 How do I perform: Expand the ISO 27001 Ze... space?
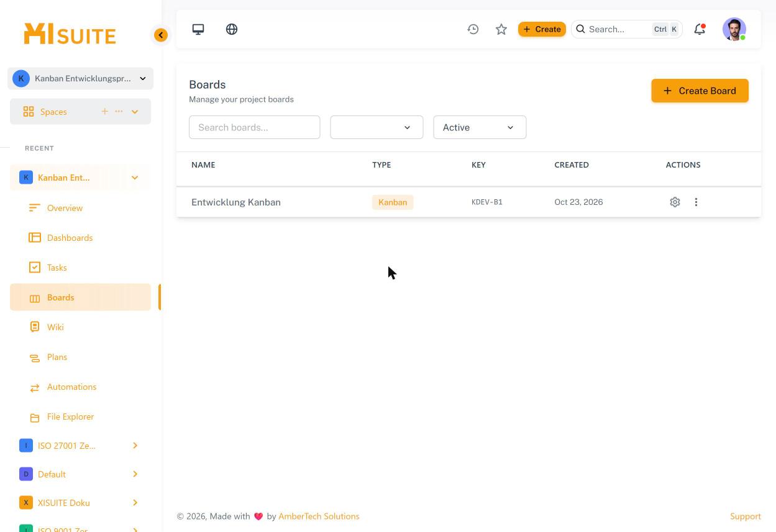click(x=135, y=446)
